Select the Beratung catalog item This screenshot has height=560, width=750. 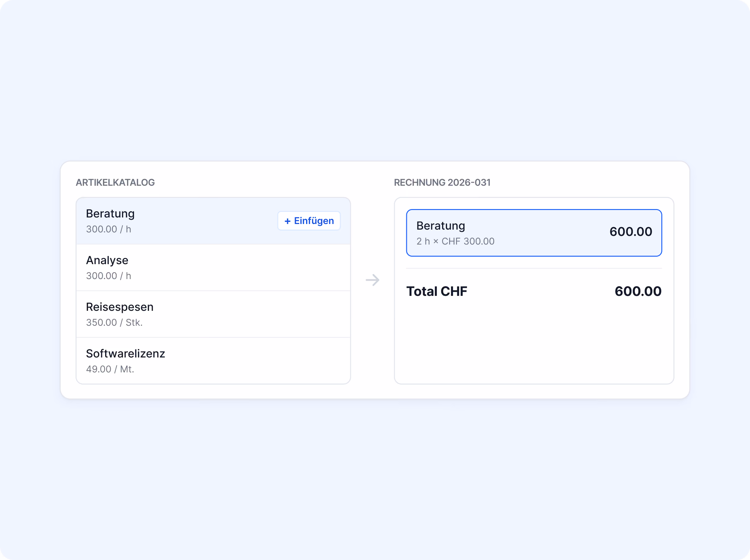click(213, 221)
